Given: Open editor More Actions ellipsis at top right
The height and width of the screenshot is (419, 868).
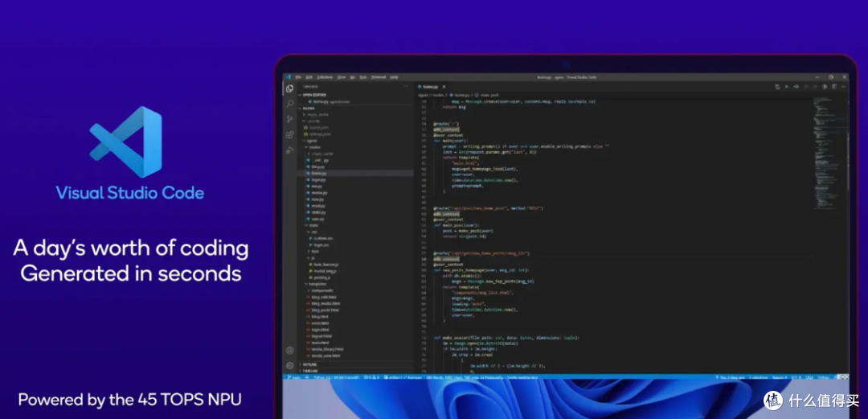Looking at the screenshot, I should coord(844,87).
